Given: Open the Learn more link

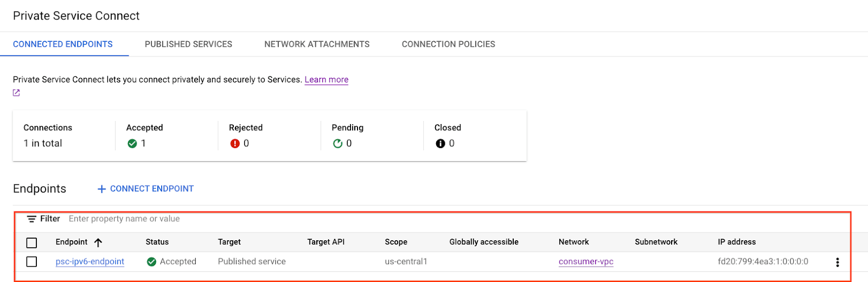Looking at the screenshot, I should click(x=326, y=80).
